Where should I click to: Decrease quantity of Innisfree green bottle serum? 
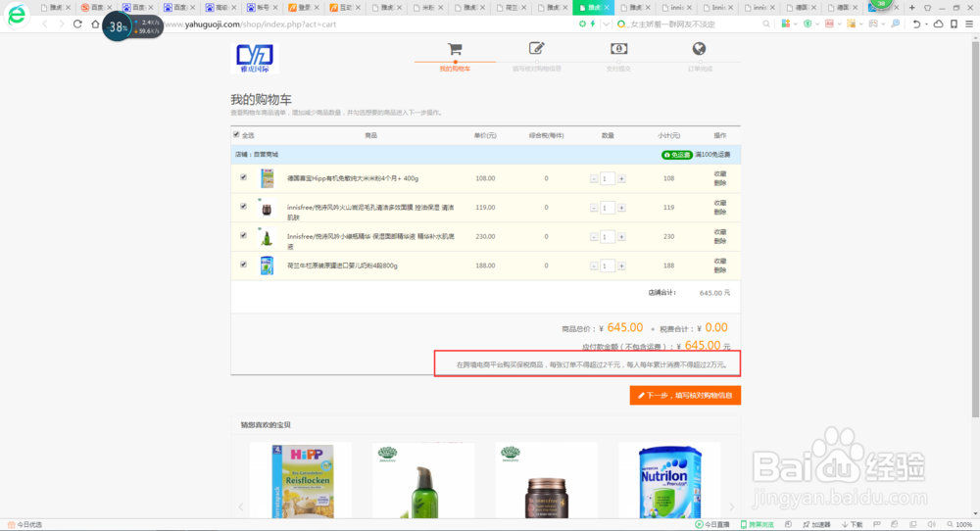pos(594,237)
